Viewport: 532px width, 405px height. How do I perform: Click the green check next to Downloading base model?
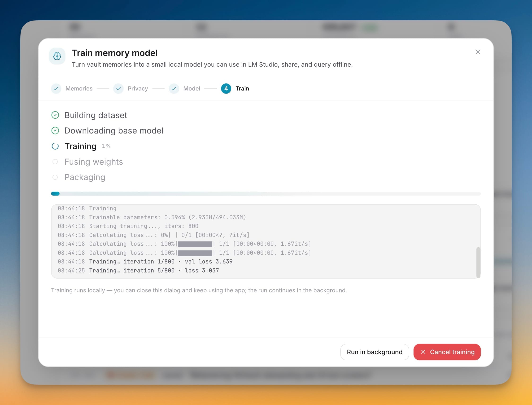(55, 131)
